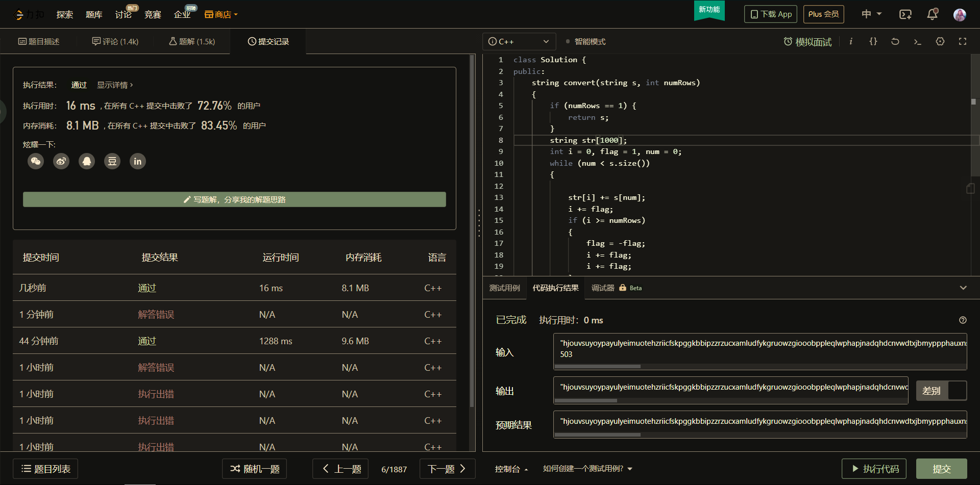This screenshot has width=980, height=485.
Task: Click the 预期结果 box horizontal scrollbar
Action: pos(598,435)
